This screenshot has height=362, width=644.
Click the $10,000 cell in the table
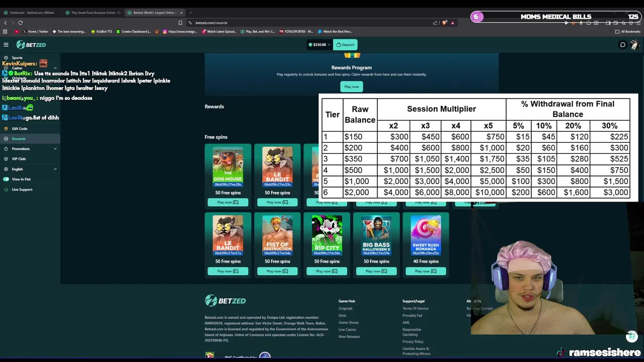(490, 192)
